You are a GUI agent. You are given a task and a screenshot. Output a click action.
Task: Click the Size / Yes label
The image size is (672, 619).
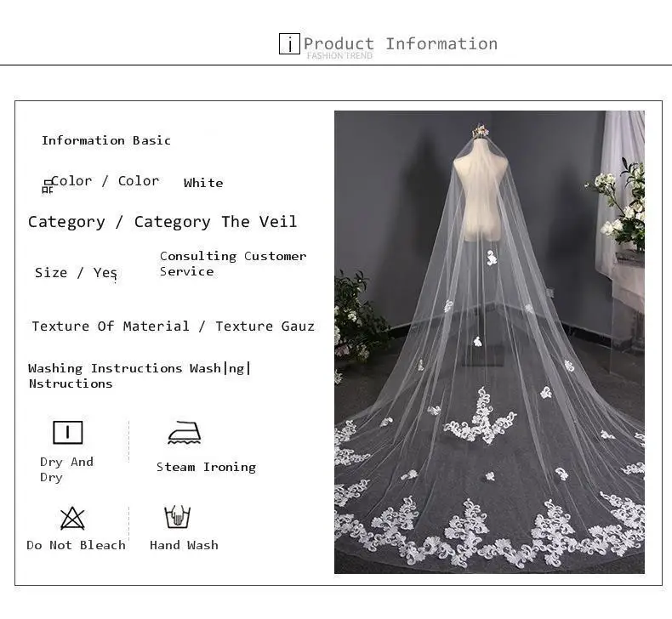[x=76, y=273]
